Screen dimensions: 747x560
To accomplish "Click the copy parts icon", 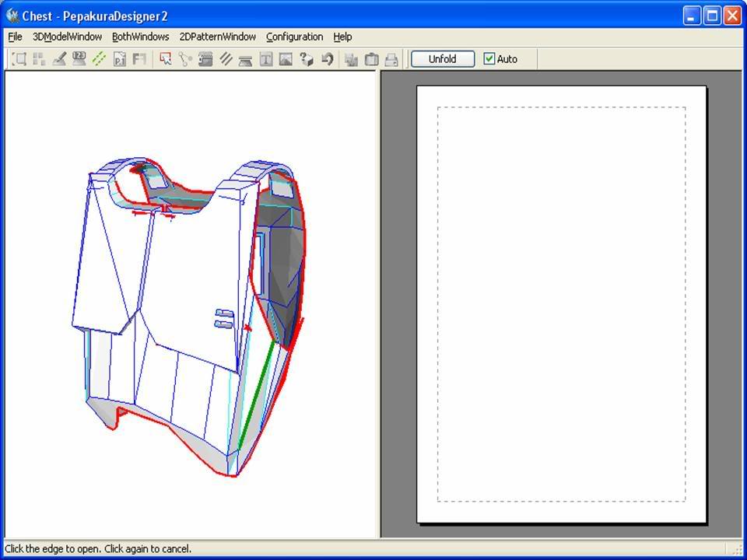I will coord(352,59).
